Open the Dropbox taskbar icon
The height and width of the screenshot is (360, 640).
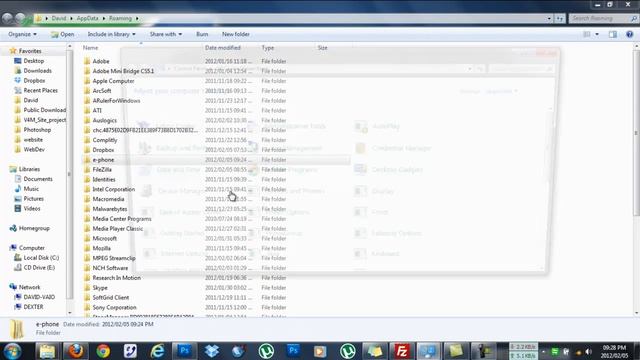[211, 351]
